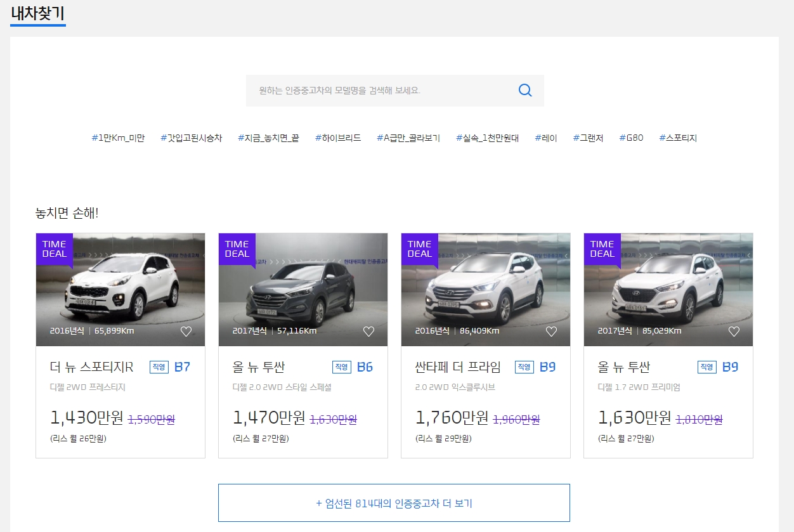Screen dimensions: 794x532
Task: Open the white 투싼 photo showing 85,029Km
Action: [668, 290]
